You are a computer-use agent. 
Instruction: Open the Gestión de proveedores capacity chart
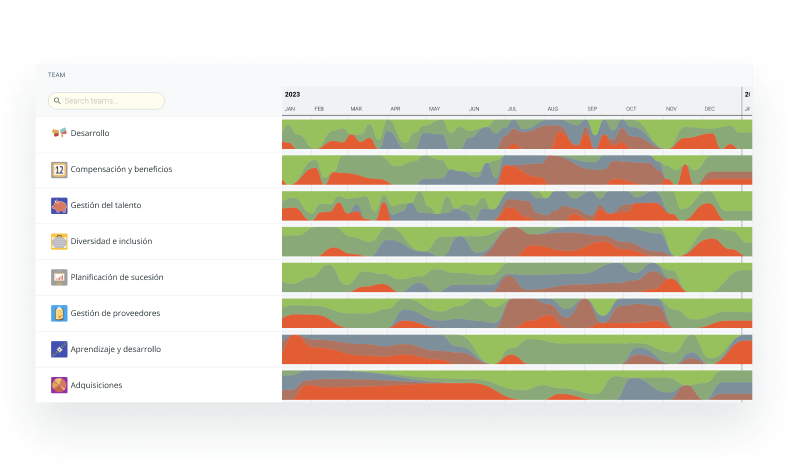[517, 314]
